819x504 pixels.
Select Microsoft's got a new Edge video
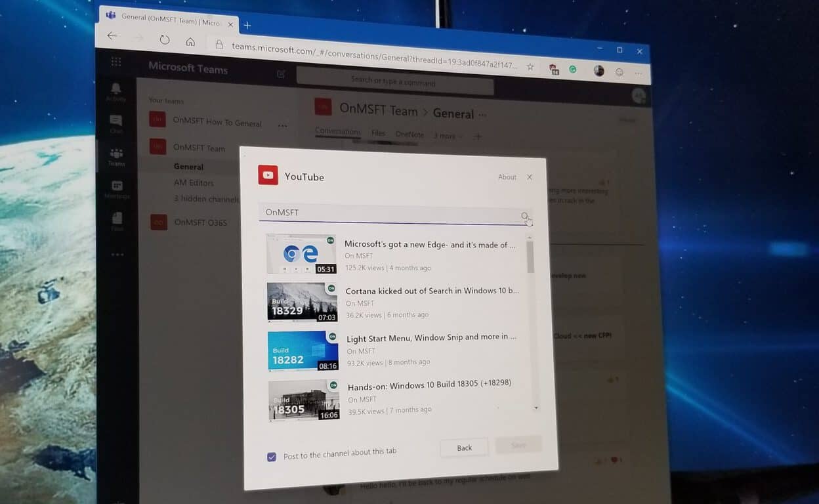[430, 244]
